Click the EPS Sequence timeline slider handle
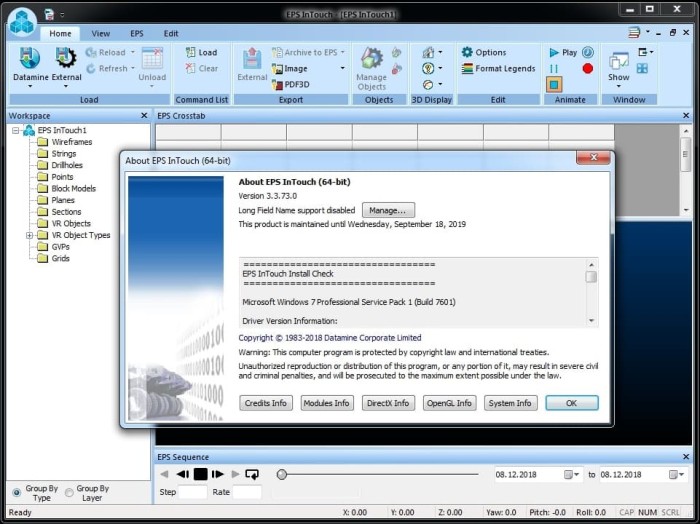 (x=282, y=474)
